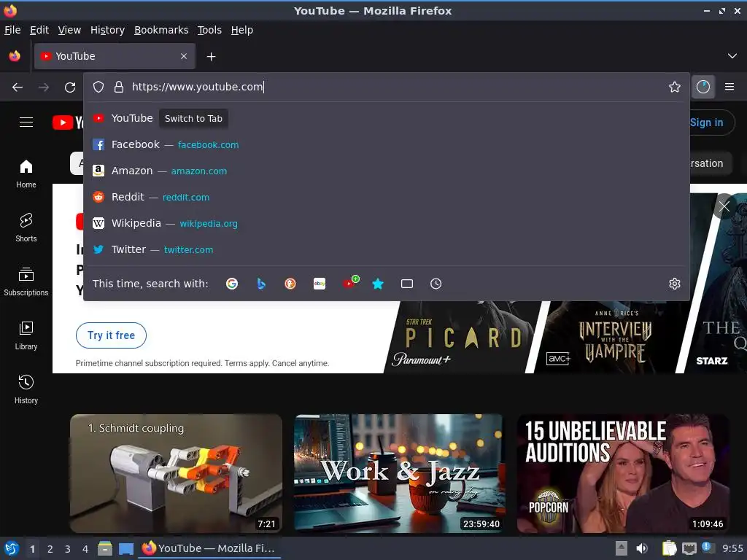Open the Bookmarks menu
Viewport: 747px width, 560px height.
pyautogui.click(x=161, y=30)
